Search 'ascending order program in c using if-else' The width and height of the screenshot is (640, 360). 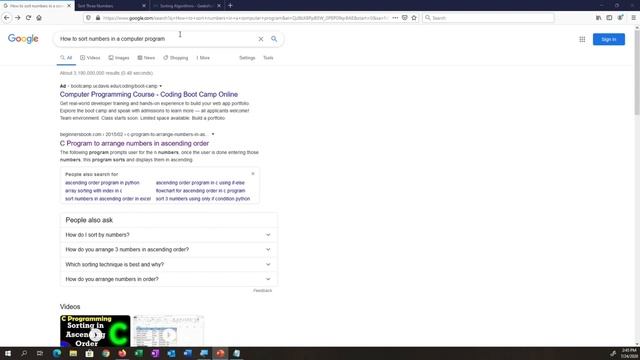coord(200,183)
